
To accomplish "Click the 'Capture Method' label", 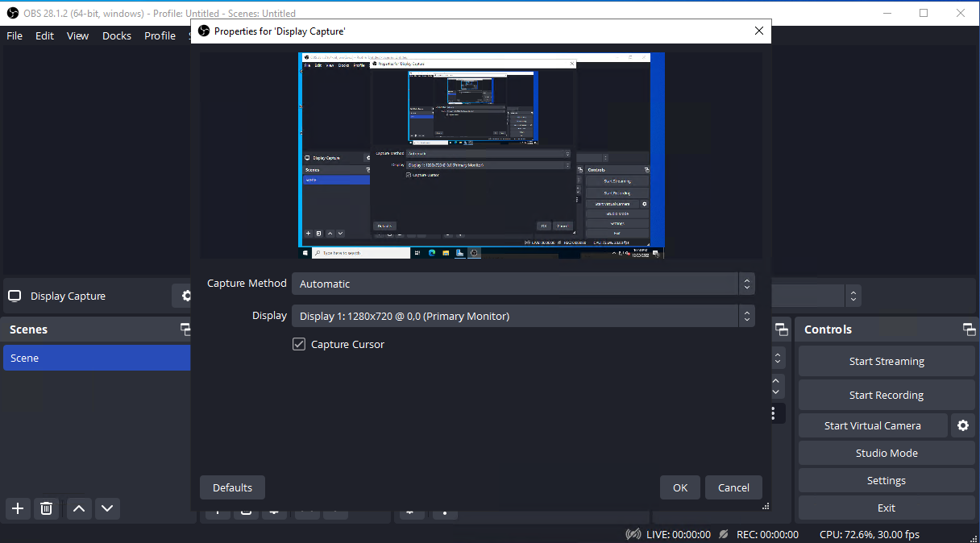I will coord(247,283).
